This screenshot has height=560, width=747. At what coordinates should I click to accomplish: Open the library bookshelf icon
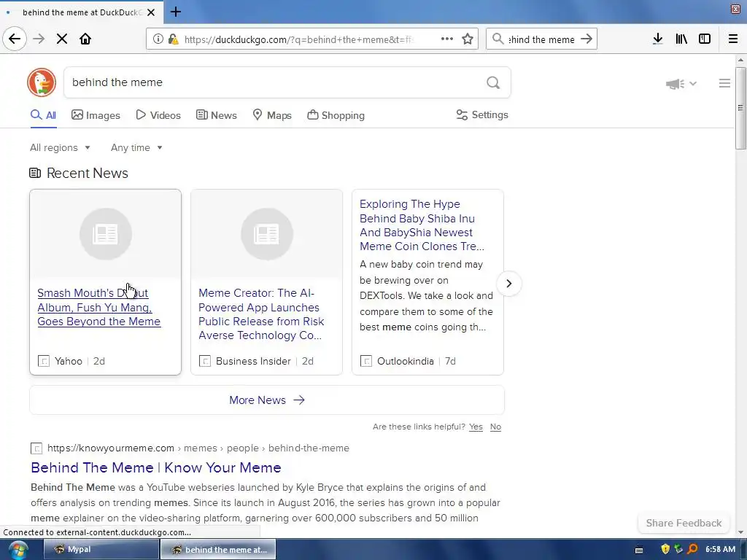coord(681,39)
